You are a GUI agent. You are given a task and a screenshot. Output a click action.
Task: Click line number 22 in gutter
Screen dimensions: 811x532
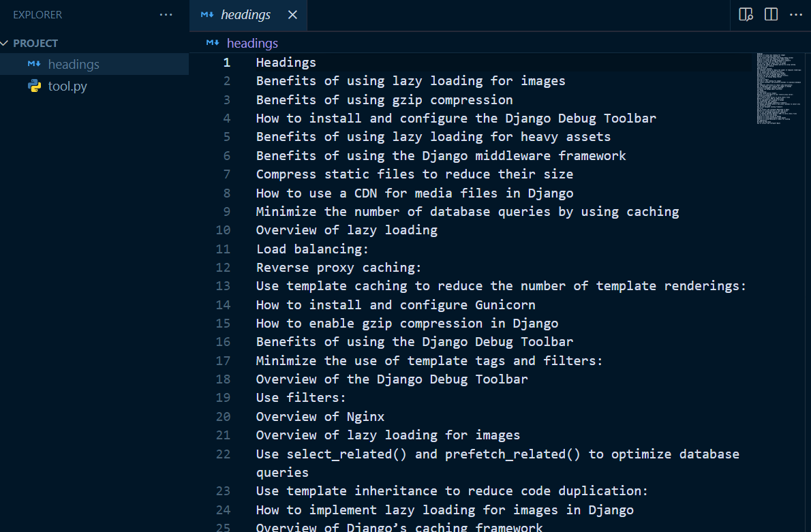[x=223, y=454]
